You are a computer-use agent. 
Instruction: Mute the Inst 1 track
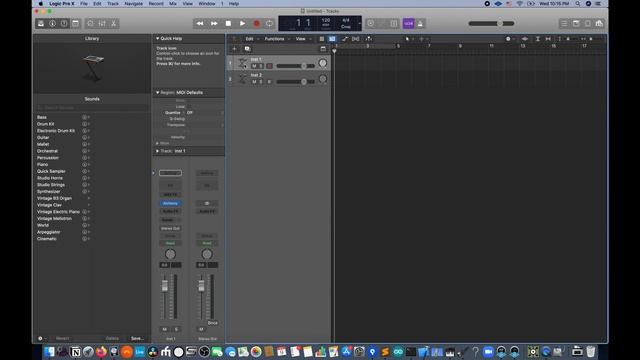(254, 66)
